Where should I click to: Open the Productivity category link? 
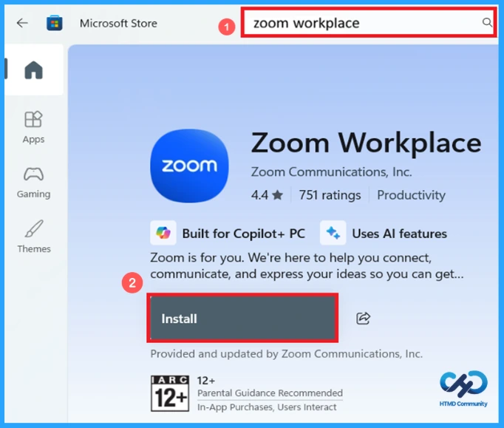tap(411, 195)
